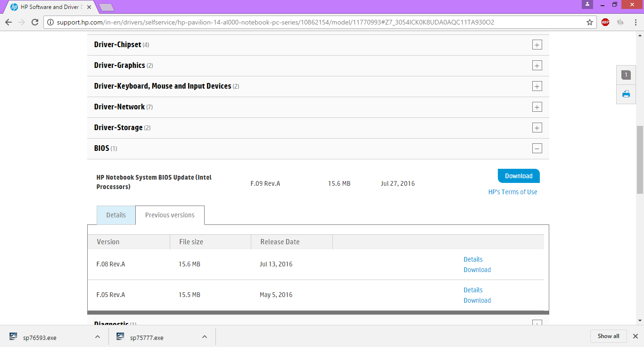
Task: Collapse the BIOS section
Action: coord(537,149)
